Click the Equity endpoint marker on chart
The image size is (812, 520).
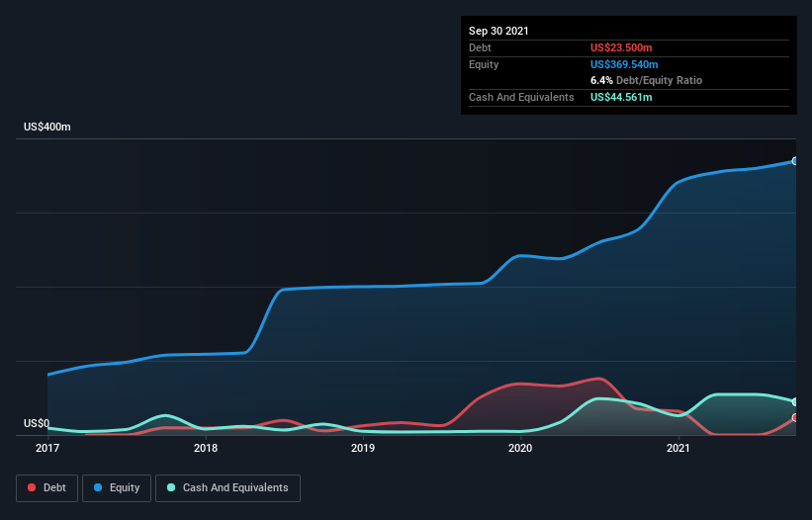tap(795, 161)
